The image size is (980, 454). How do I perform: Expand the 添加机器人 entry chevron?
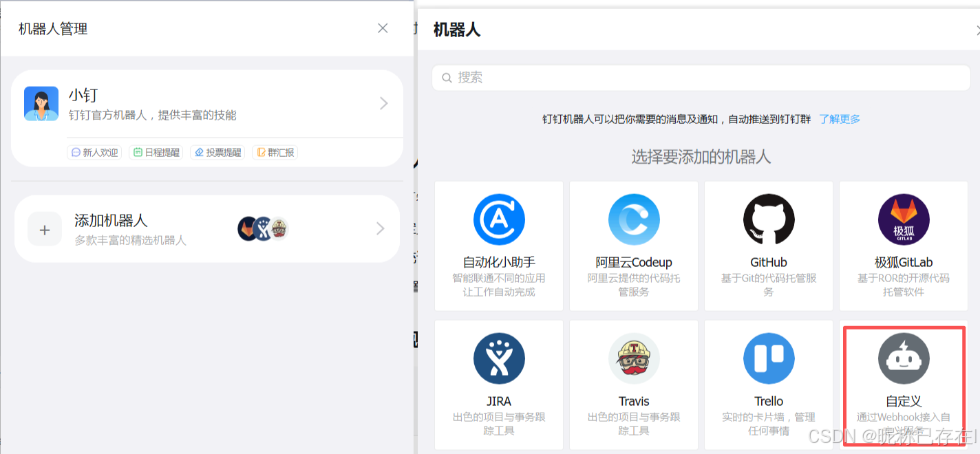point(380,228)
